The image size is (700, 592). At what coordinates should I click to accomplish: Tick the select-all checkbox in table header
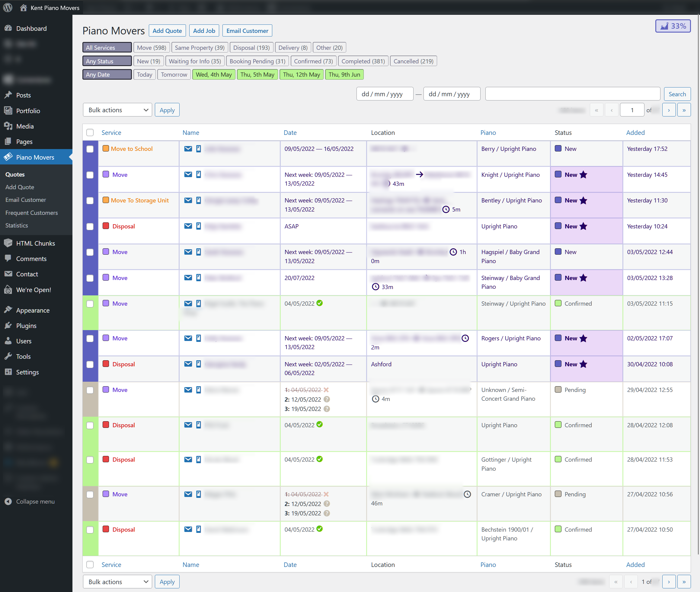coord(90,132)
